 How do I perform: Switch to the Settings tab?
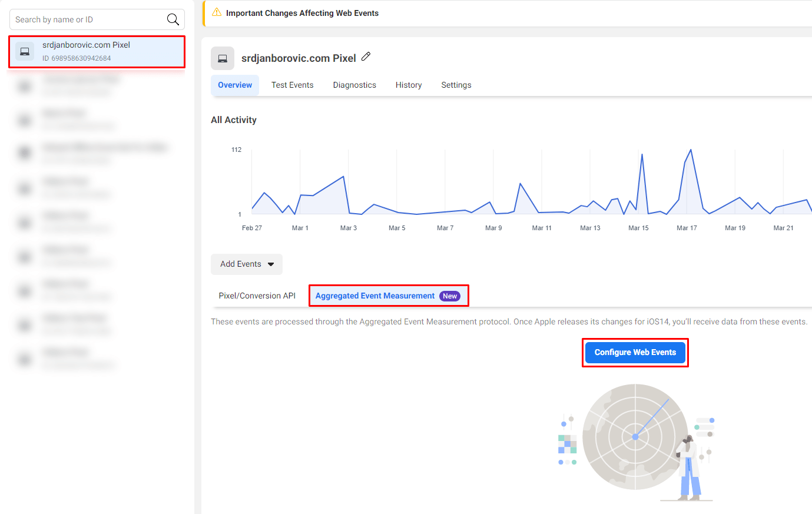(x=456, y=85)
